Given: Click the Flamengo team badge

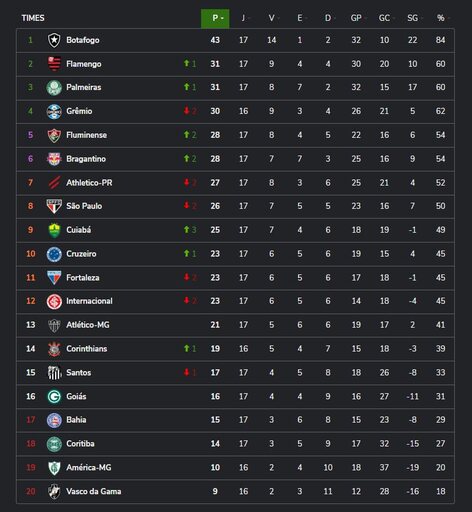Looking at the screenshot, I should click(54, 64).
